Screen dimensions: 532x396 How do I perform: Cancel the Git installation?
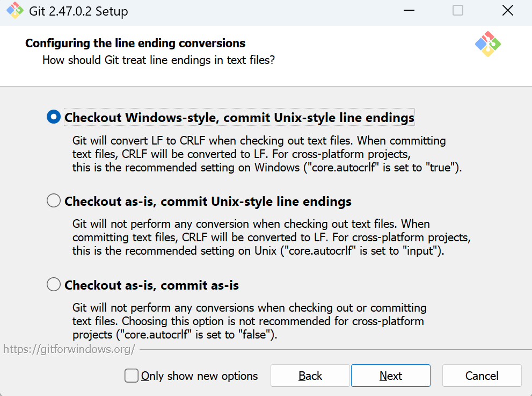coord(482,376)
